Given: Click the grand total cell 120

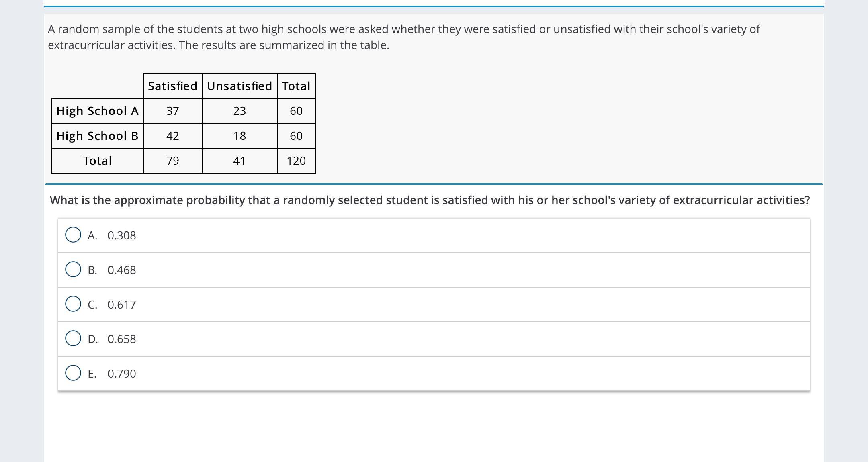Looking at the screenshot, I should [x=296, y=161].
